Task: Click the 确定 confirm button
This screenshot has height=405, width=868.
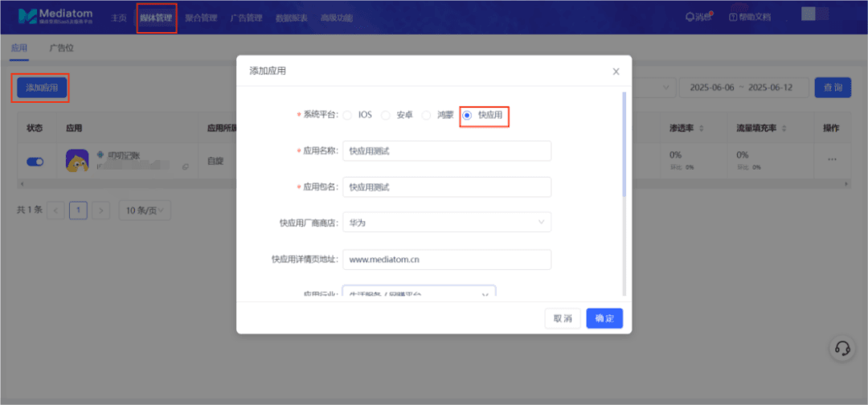Action: click(x=604, y=318)
